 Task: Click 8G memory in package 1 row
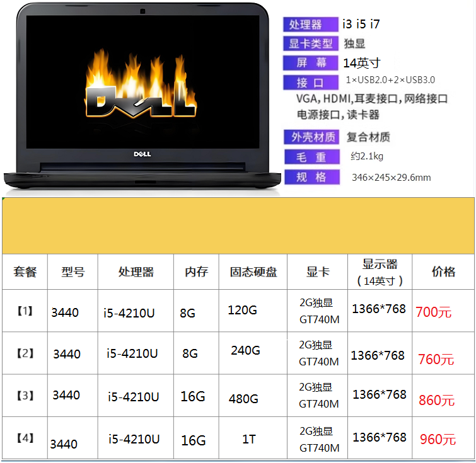[x=187, y=313]
